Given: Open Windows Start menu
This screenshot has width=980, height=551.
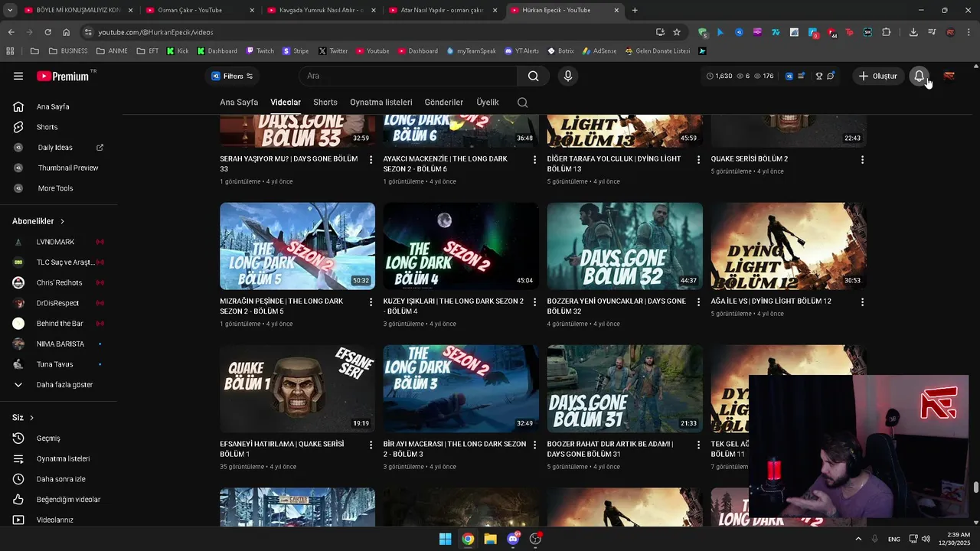Looking at the screenshot, I should pos(445,539).
